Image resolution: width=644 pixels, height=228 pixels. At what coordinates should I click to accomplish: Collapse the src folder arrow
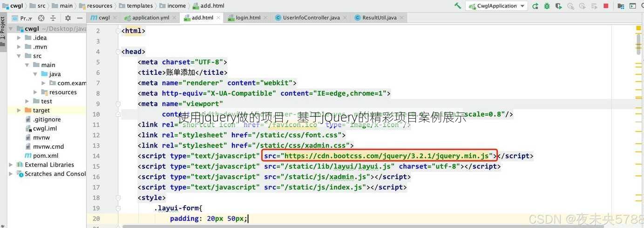19,56
